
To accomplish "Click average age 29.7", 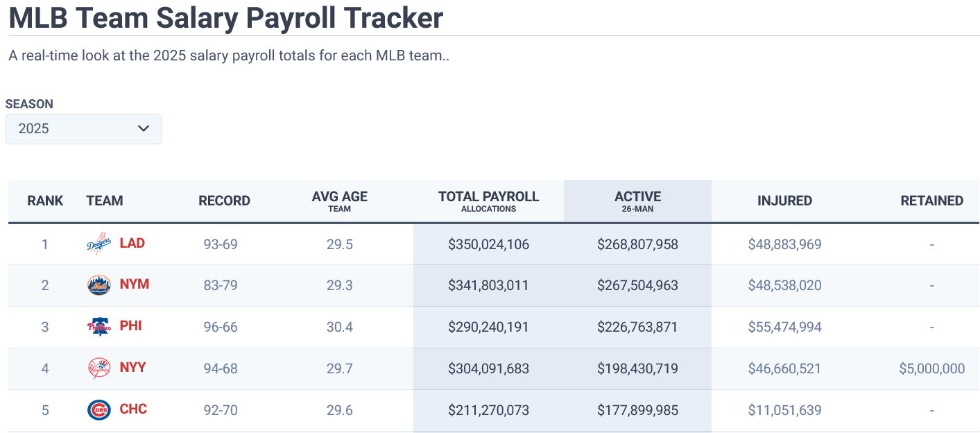I will pos(340,368).
